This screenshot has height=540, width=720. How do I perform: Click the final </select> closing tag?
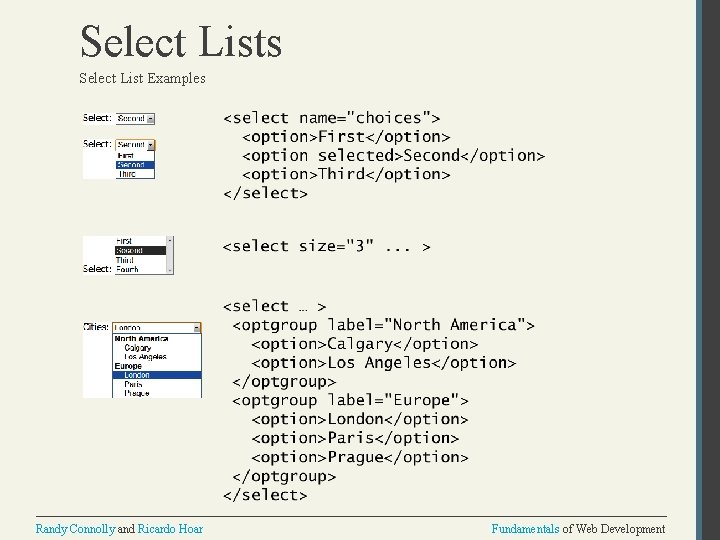pos(265,495)
